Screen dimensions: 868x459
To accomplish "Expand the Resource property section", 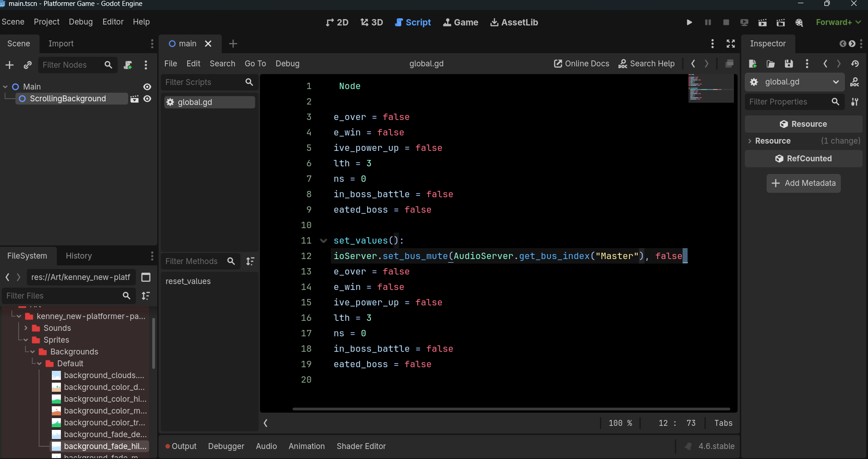I will tap(750, 141).
